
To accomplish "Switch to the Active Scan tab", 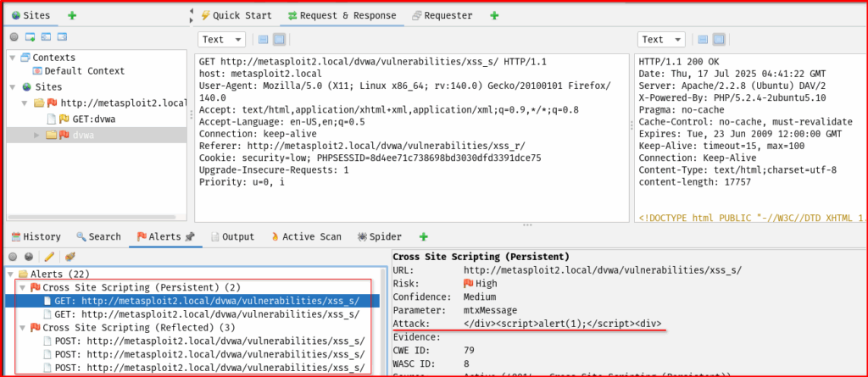I will 306,237.
